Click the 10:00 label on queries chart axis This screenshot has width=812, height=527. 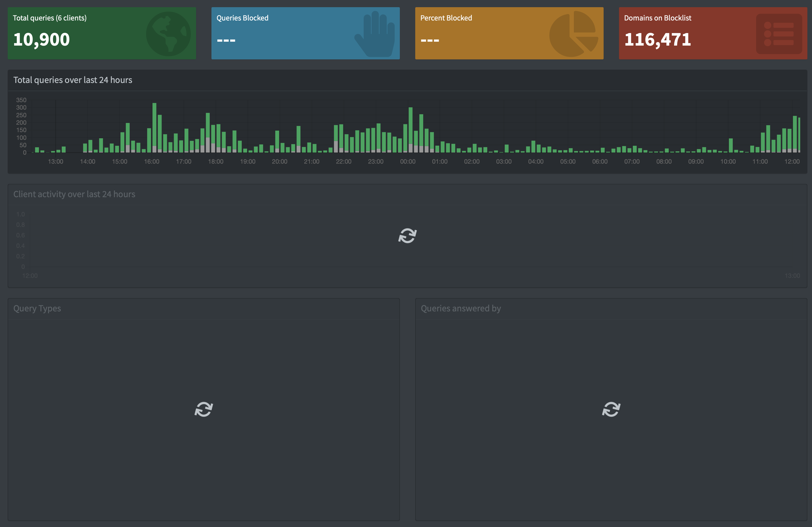(x=728, y=162)
